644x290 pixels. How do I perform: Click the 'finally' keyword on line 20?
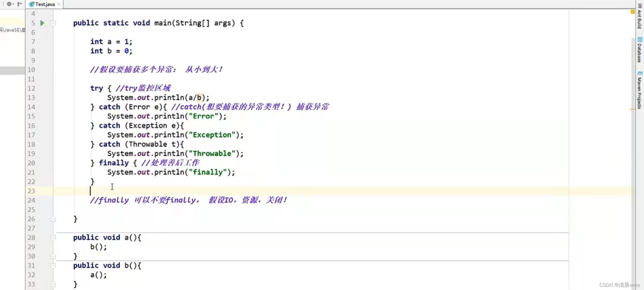click(114, 163)
